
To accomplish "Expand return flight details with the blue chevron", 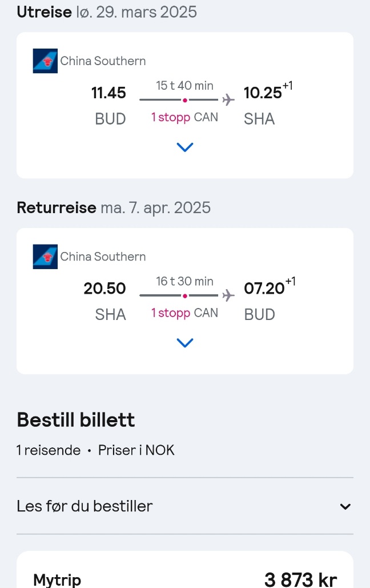I will 185,343.
